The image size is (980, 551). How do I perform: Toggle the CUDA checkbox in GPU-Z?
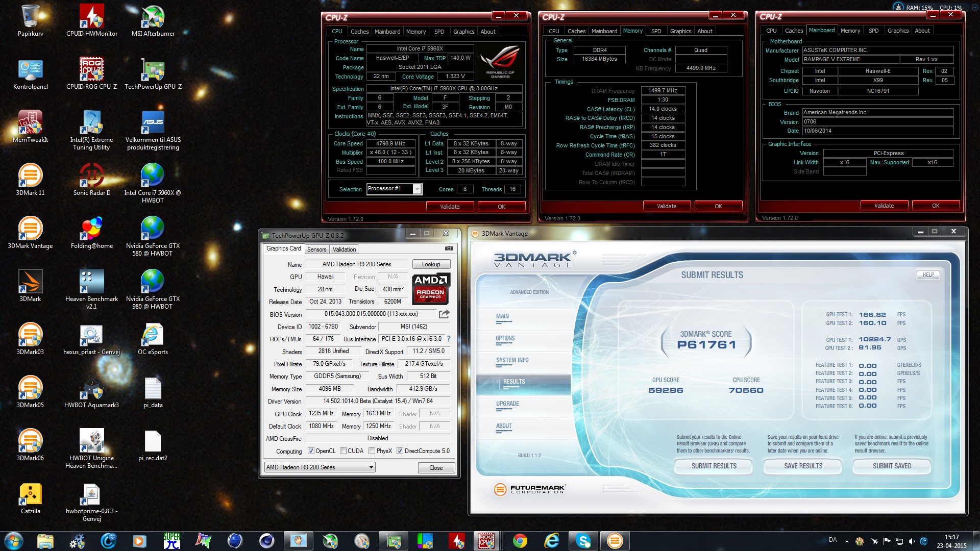coord(344,451)
